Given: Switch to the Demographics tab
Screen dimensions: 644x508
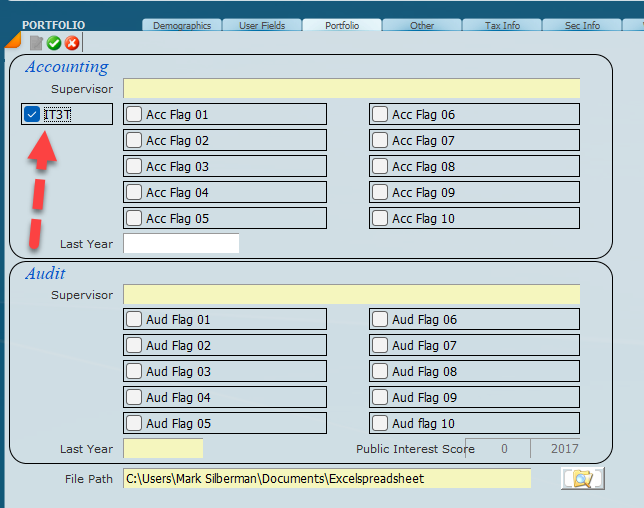Looking at the screenshot, I should pos(181,26).
